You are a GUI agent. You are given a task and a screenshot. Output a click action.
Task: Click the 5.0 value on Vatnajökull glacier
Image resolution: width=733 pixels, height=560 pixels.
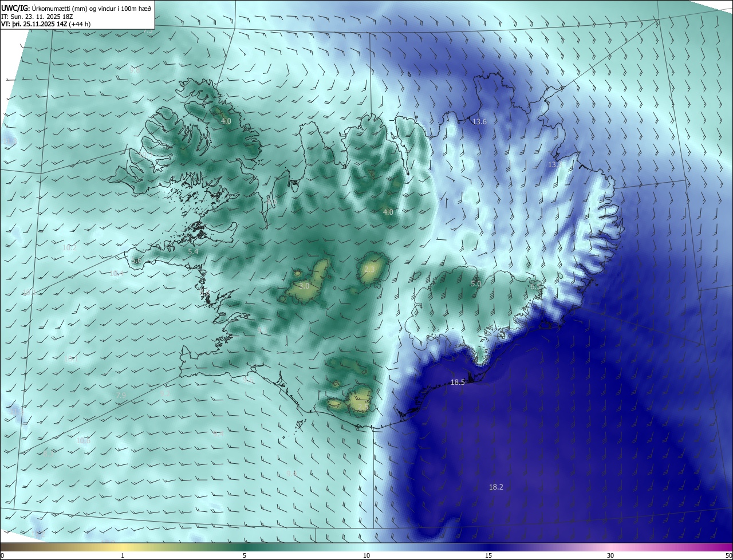point(476,284)
